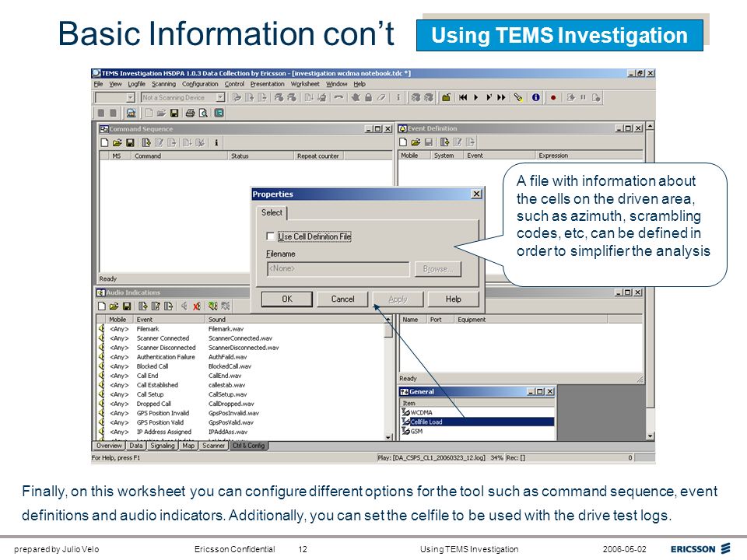This screenshot has width=747, height=560.
Task: Click New in the Command Sequence toolbar
Action: (x=104, y=142)
